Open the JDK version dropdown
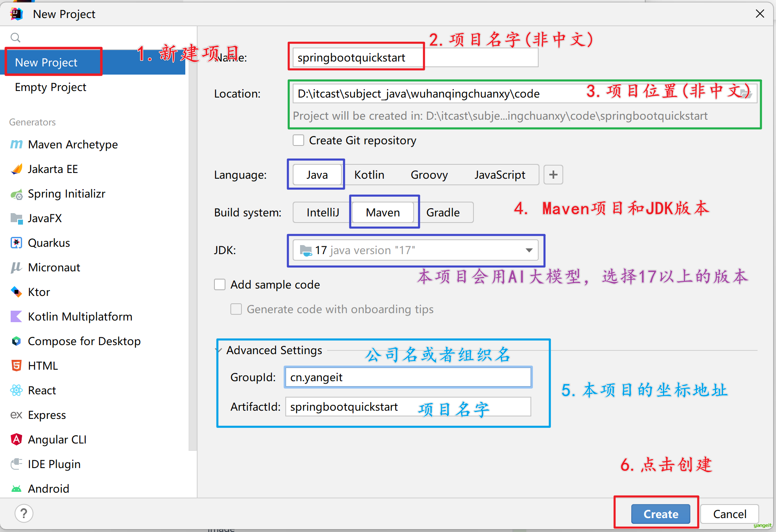Viewport: 776px width, 532px height. pos(416,250)
